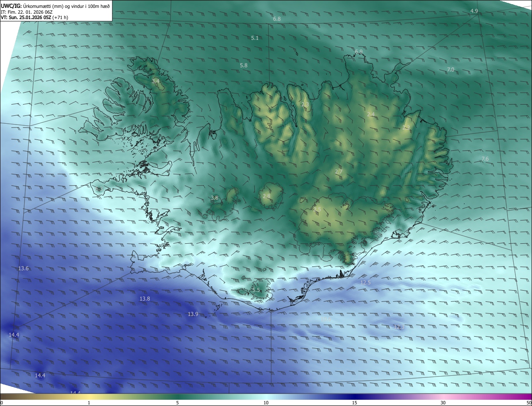Click the color scale tick label '50'
Image resolution: width=532 pixels, height=406 pixels.
[x=529, y=403]
